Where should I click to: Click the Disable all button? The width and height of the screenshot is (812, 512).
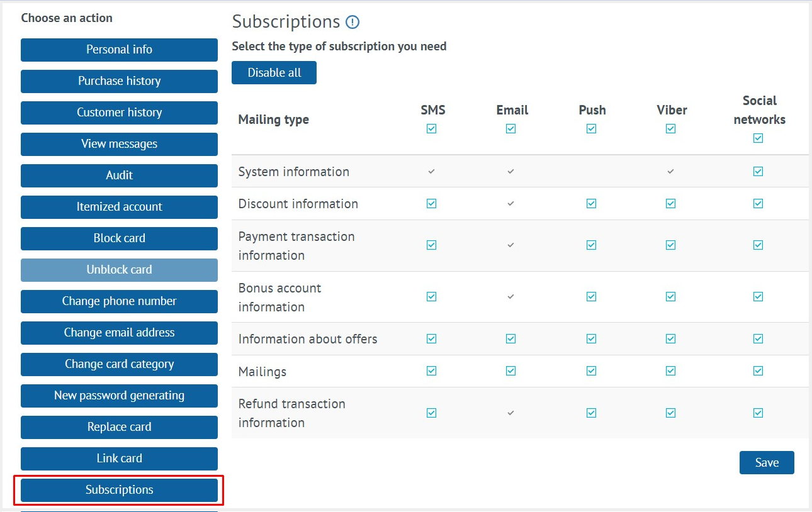(274, 72)
